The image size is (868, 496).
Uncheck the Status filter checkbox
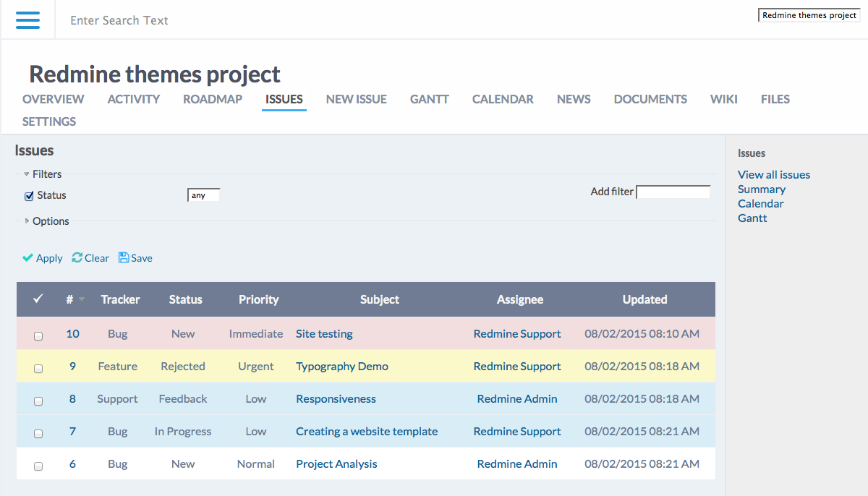click(30, 196)
